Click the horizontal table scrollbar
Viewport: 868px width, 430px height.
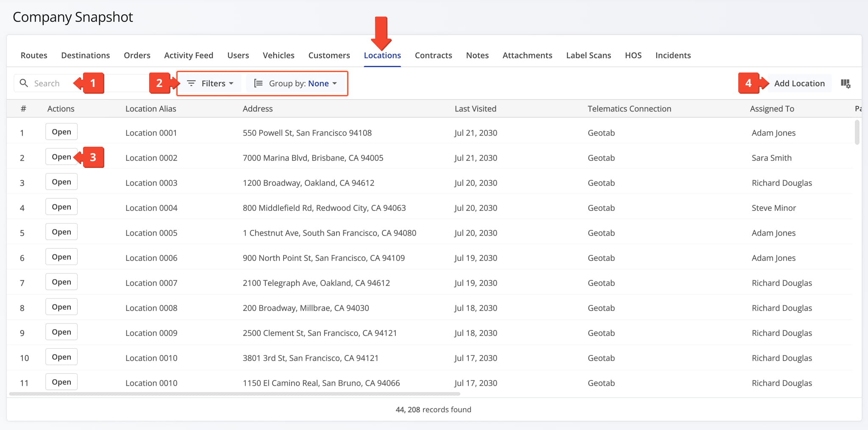pyautogui.click(x=235, y=394)
